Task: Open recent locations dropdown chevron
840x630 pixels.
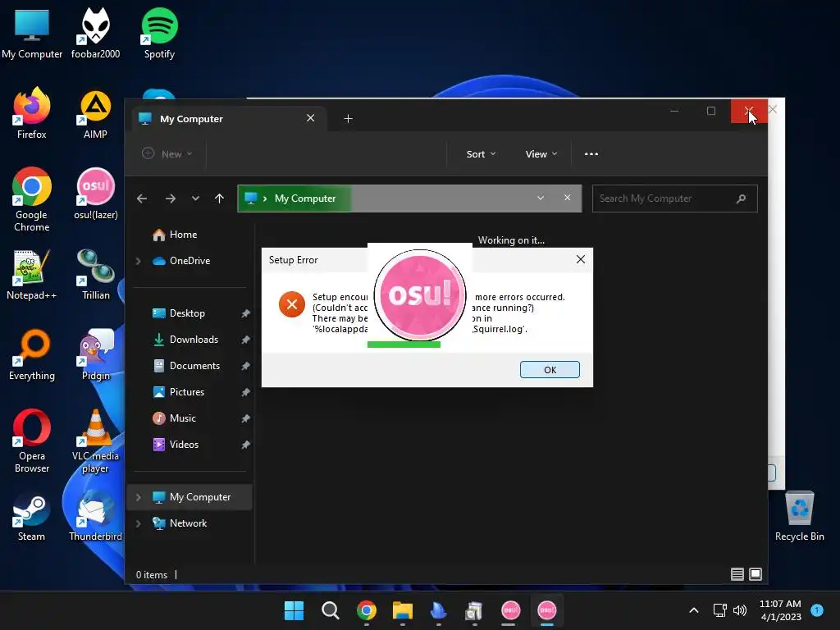Action: click(x=195, y=199)
